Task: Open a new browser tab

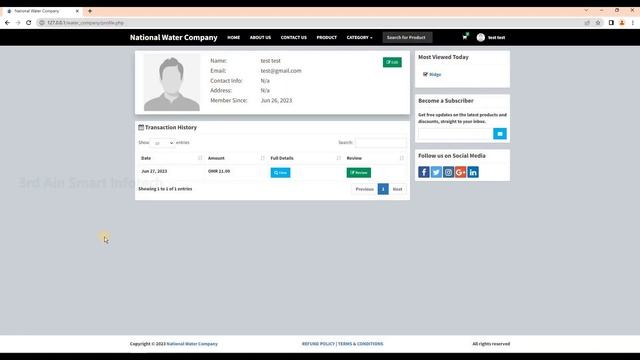Action: (90, 11)
